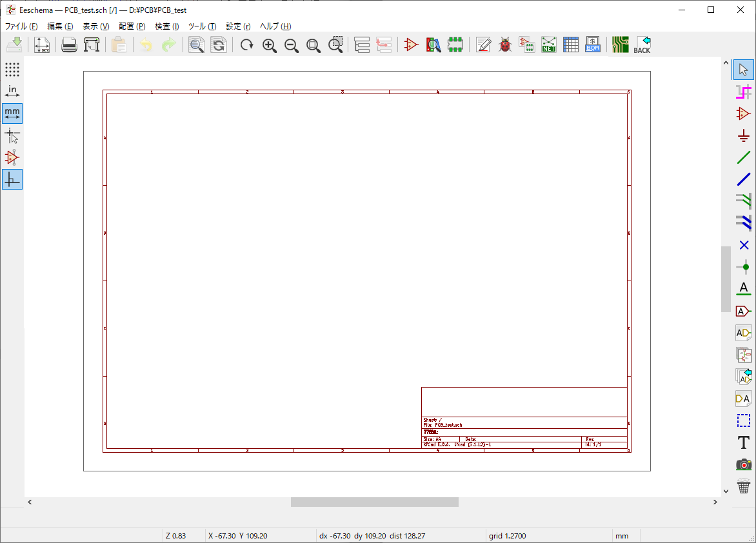Image resolution: width=756 pixels, height=543 pixels.
Task: Run the electrical rules checker ladybug icon
Action: point(505,44)
